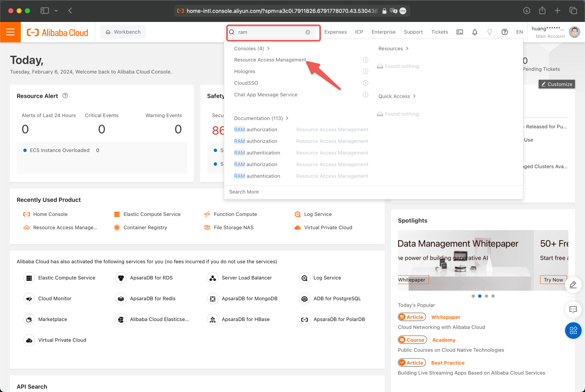Viewport: 585px width, 392px height.
Task: Click Safari downloads icon
Action: (526, 11)
